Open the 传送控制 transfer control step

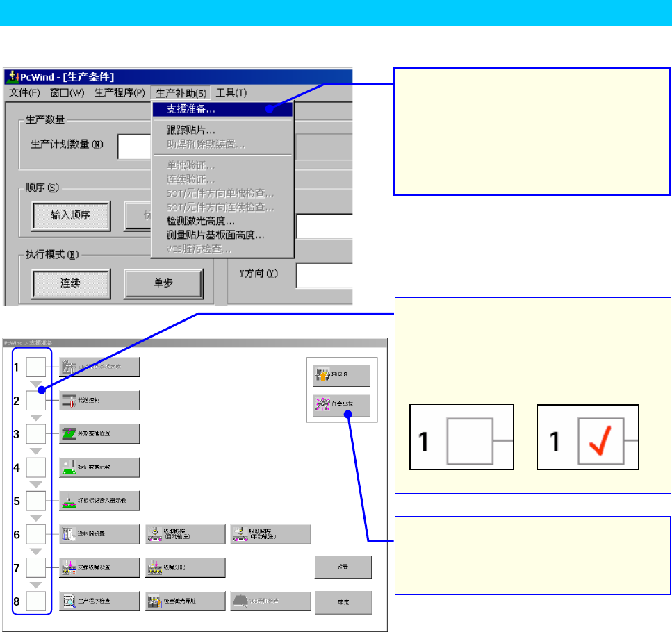click(x=99, y=400)
